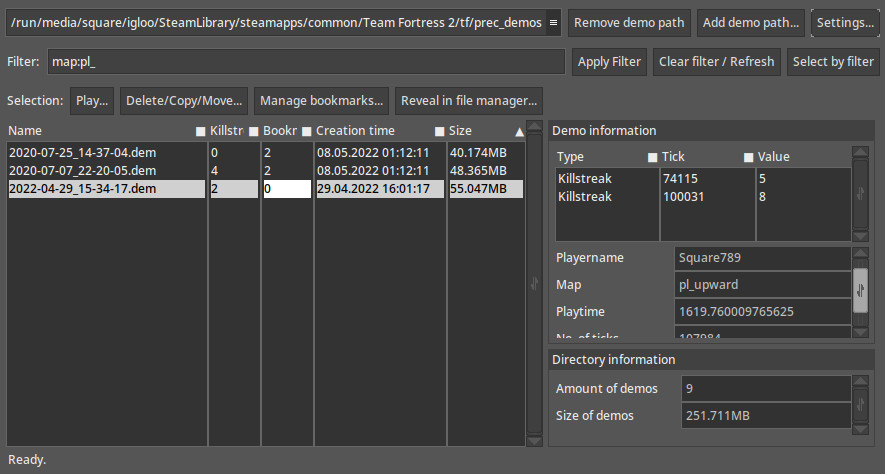Select the Killstreak row at tick 100031

[703, 196]
